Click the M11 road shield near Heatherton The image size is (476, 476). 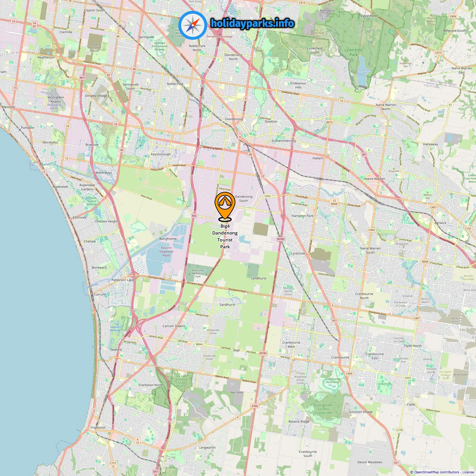(83, 78)
